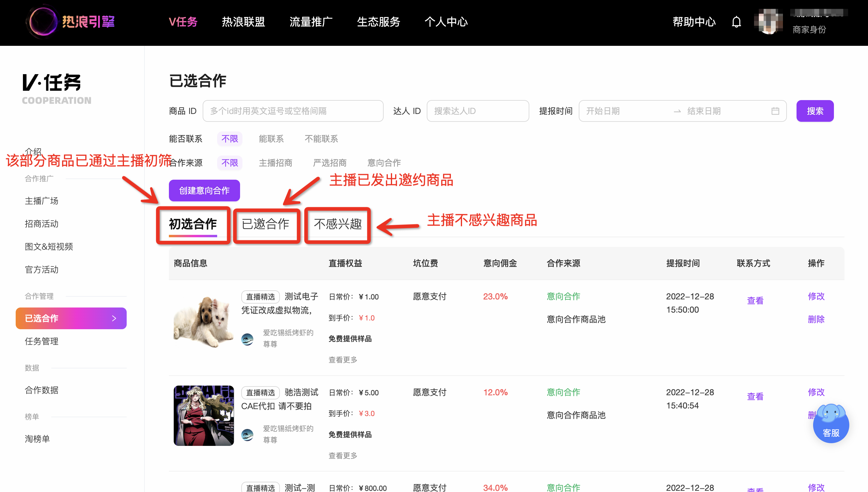Open the date range calendar icon

point(775,111)
